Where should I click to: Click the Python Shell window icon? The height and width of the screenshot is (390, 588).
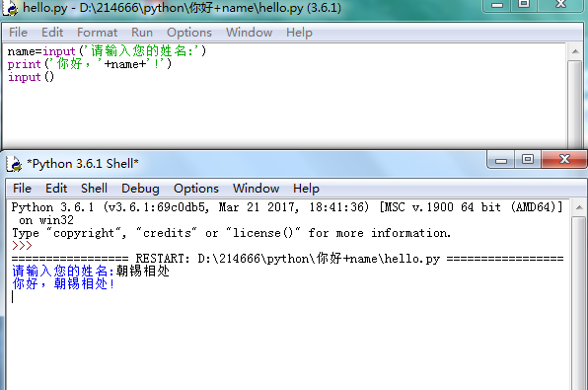(x=14, y=164)
